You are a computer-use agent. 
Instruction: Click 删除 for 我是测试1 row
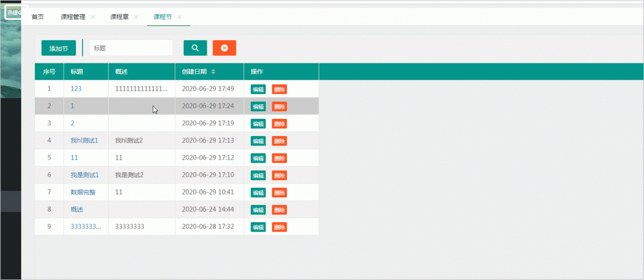point(279,175)
